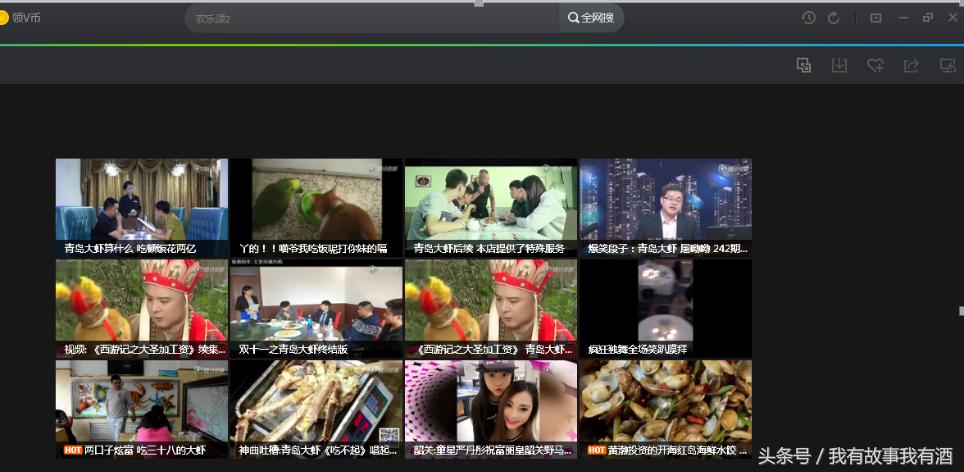The image size is (964, 472).
Task: Click the pop-out window icon in toolbar
Action: pyautogui.click(x=803, y=65)
